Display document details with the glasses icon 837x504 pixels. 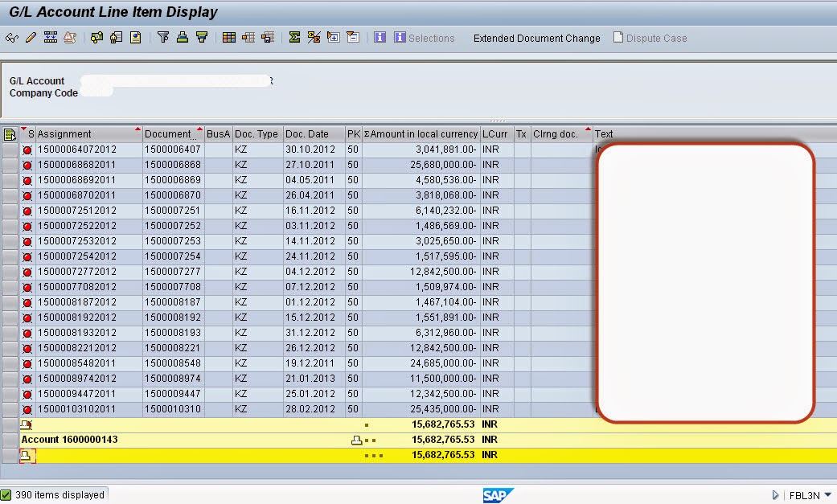click(x=12, y=37)
